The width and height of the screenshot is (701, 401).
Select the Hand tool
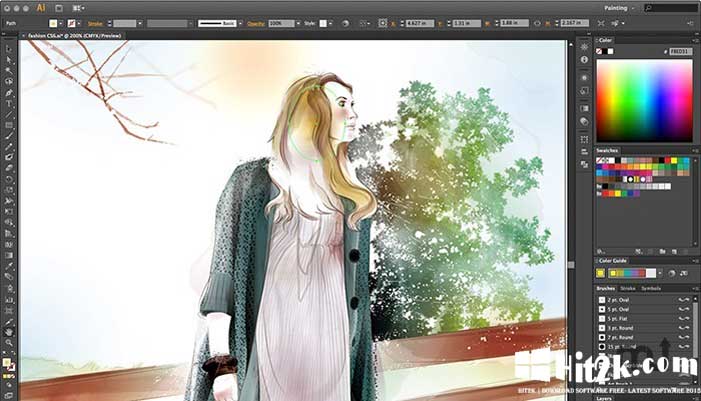tap(8, 332)
